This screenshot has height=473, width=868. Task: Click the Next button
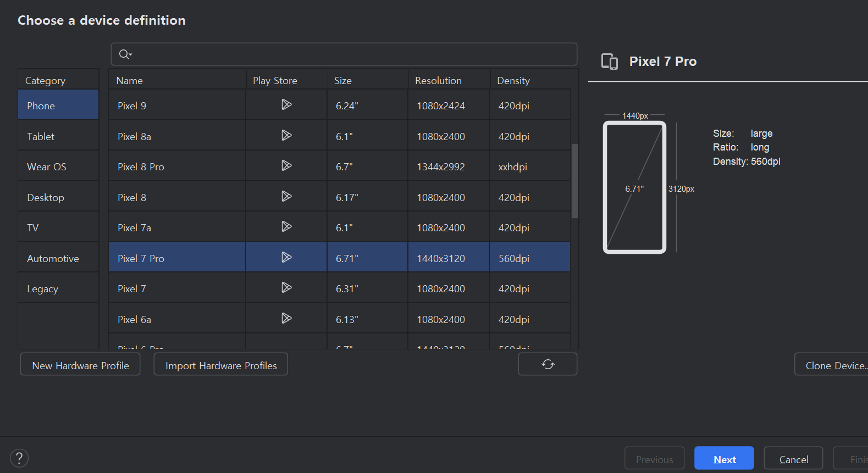pos(724,459)
